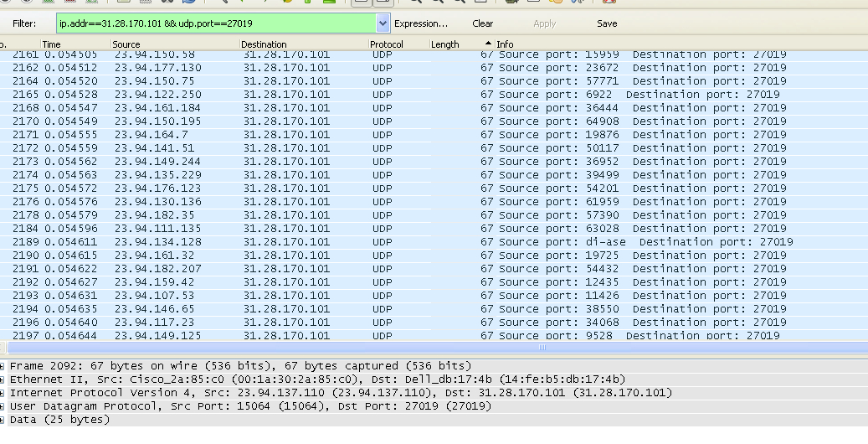
Task: Expand the Ethernet II details node
Action: 3,379
